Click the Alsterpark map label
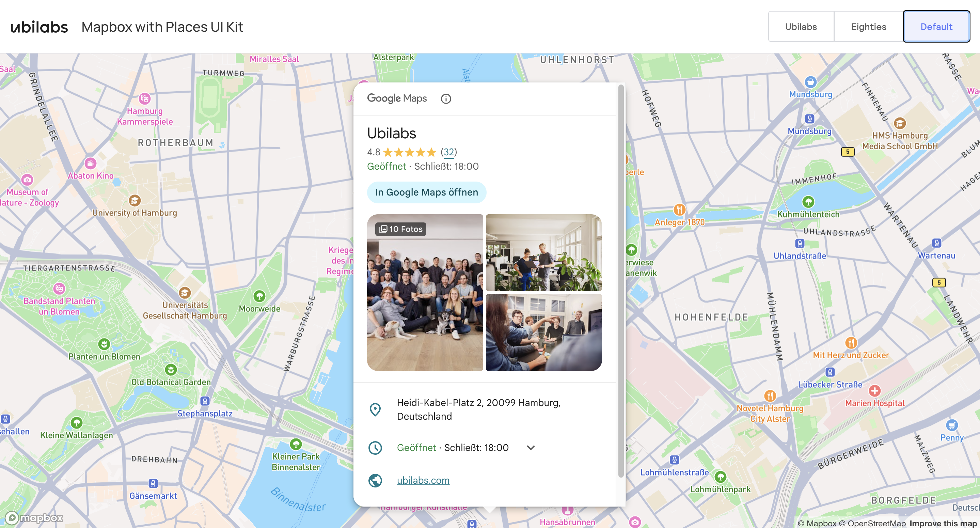Viewport: 980px width, 528px height. coord(393,57)
